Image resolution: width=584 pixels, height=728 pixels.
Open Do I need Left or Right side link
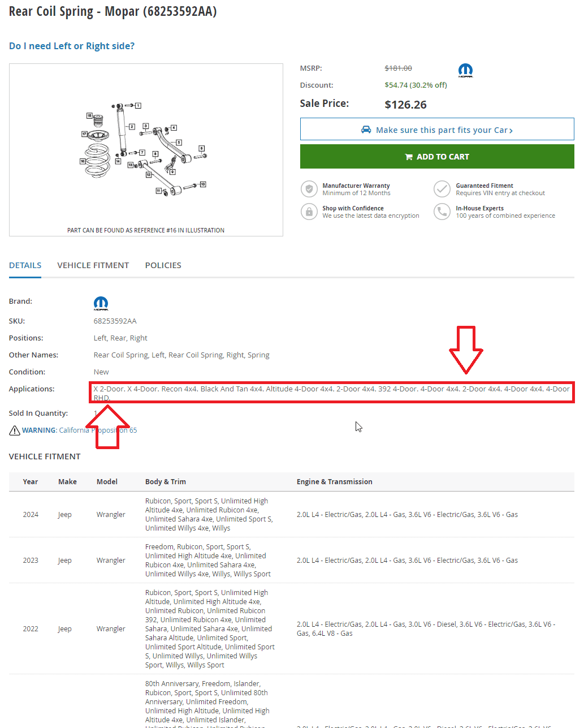tap(72, 46)
